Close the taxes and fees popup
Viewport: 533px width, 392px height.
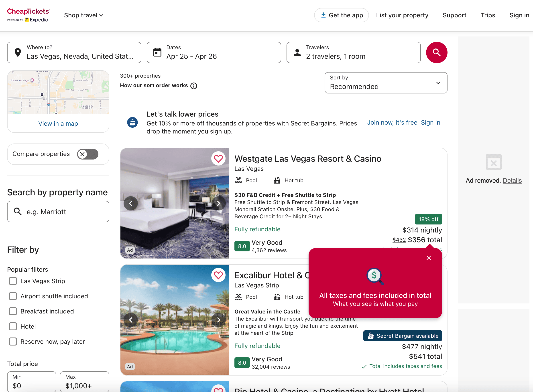(x=429, y=258)
